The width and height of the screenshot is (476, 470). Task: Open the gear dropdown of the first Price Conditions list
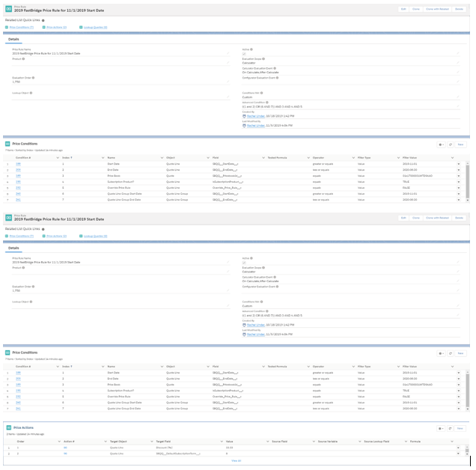click(x=442, y=144)
